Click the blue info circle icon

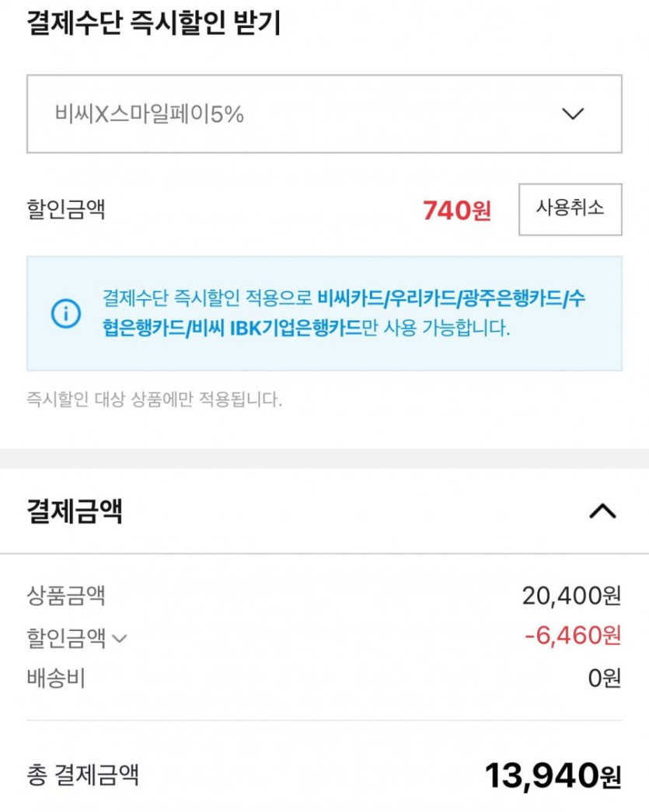click(66, 313)
